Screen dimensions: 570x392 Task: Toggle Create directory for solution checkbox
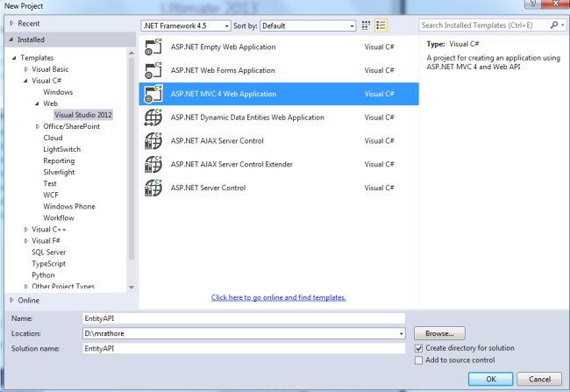click(x=419, y=348)
